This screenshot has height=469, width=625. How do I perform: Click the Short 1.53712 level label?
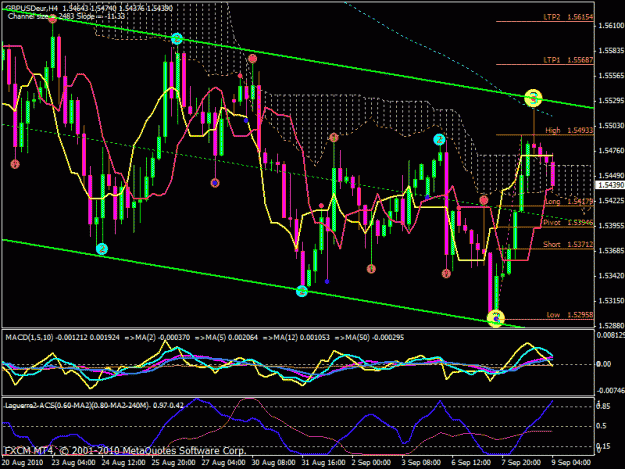[x=568, y=244]
